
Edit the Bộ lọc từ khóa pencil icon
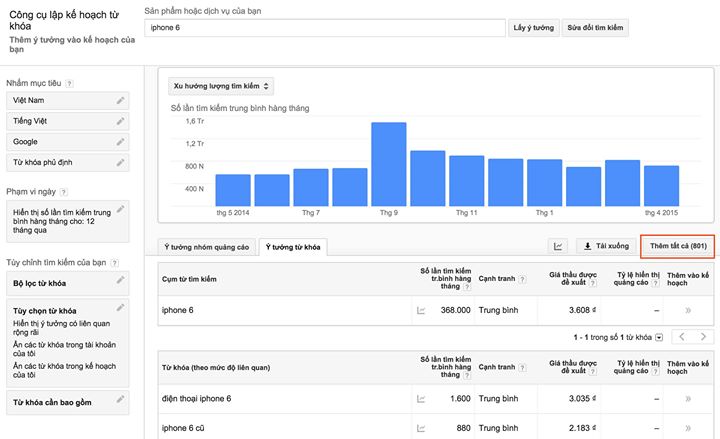tap(120, 280)
